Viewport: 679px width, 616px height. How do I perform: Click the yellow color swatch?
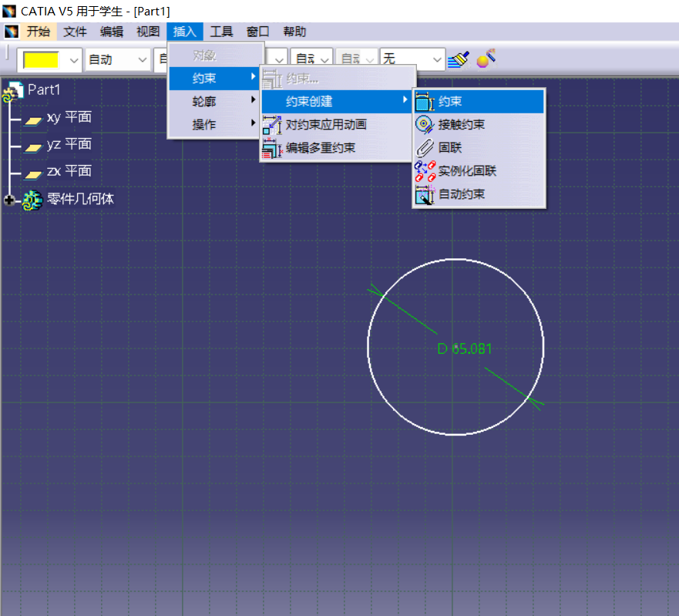click(41, 60)
